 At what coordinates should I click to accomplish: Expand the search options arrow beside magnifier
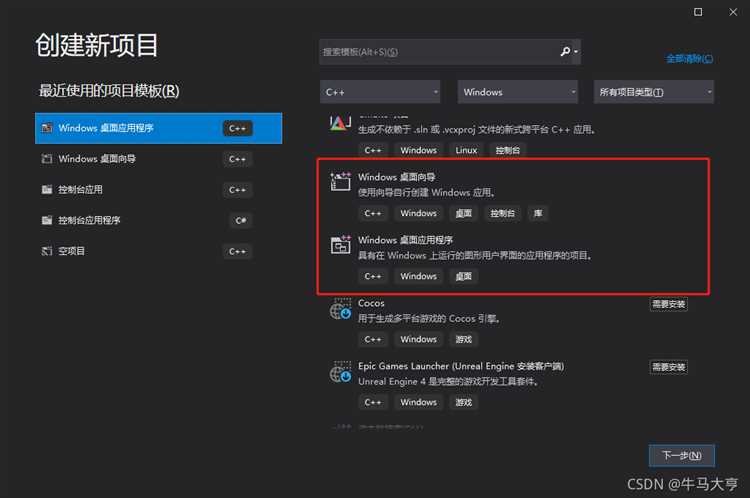[576, 52]
